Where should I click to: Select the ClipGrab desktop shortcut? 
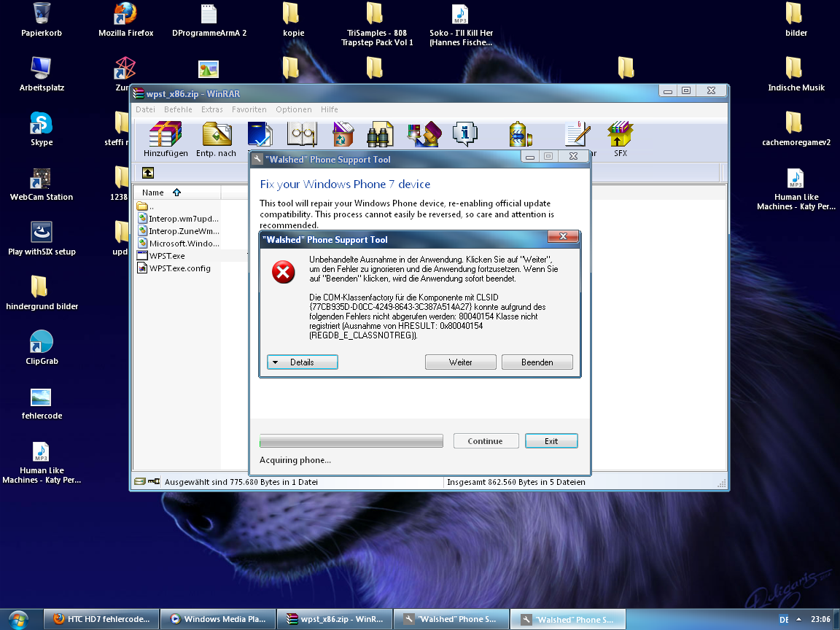tap(42, 348)
